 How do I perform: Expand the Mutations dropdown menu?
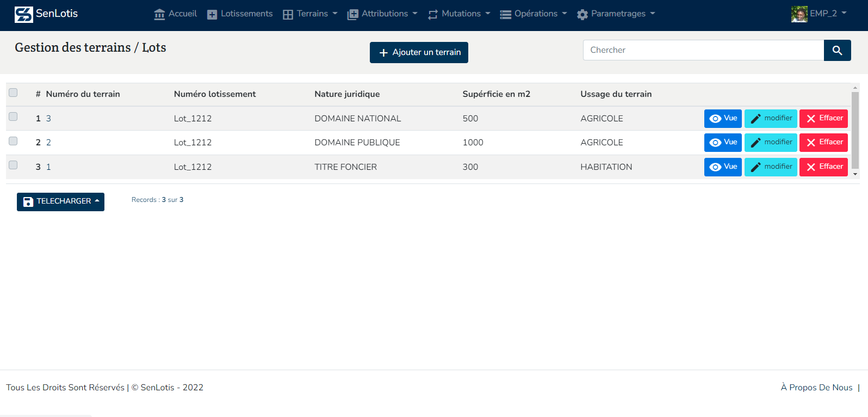pos(459,14)
